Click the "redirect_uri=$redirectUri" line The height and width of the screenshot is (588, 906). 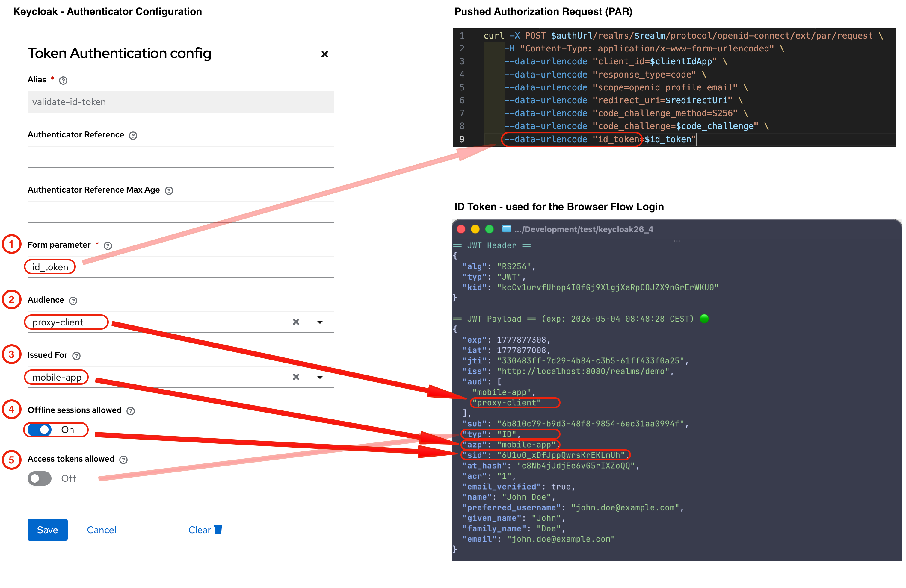click(x=623, y=100)
